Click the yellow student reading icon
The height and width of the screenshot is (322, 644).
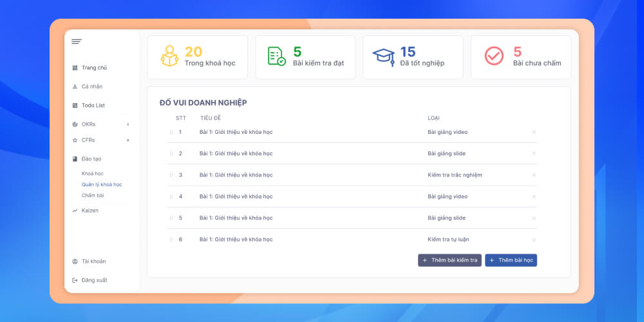click(x=169, y=56)
